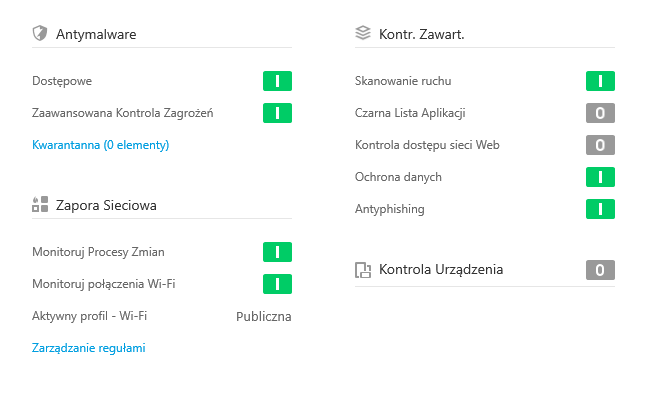This screenshot has width=650, height=404.
Task: Toggle the Dostępowe switch off
Action: click(x=277, y=81)
